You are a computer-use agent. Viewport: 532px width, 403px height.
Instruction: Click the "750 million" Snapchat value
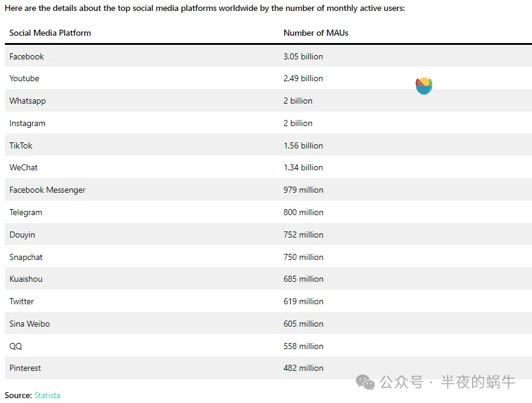pyautogui.click(x=304, y=257)
